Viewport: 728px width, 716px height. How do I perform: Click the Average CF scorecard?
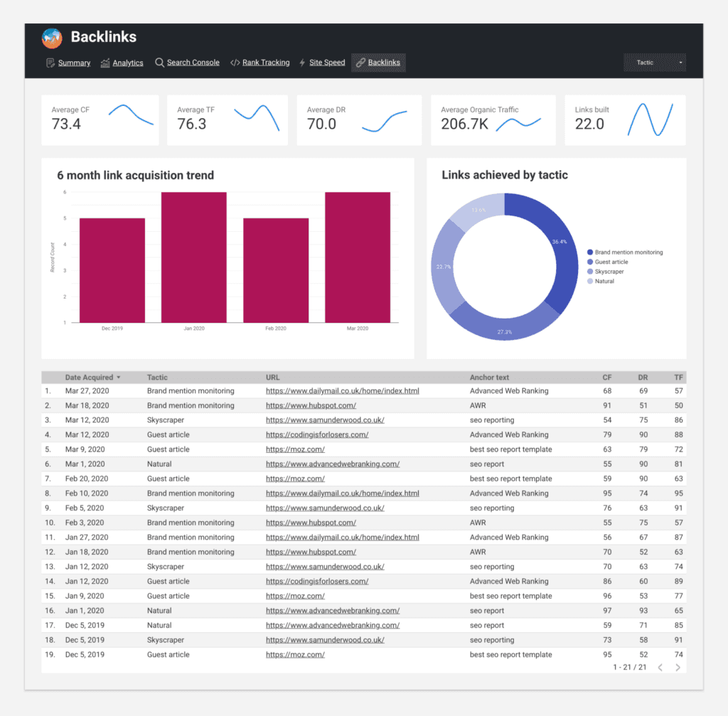pos(100,120)
